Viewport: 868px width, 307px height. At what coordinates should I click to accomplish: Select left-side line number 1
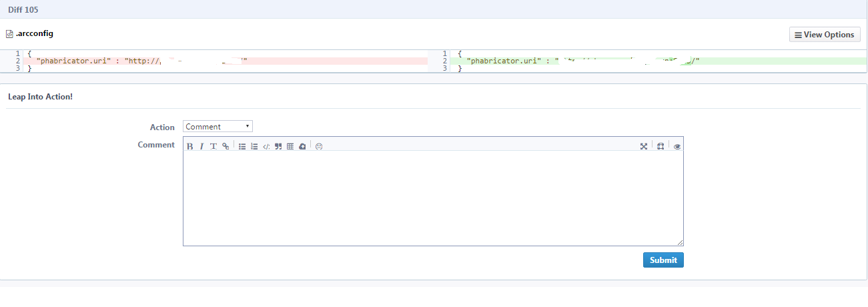[x=17, y=53]
